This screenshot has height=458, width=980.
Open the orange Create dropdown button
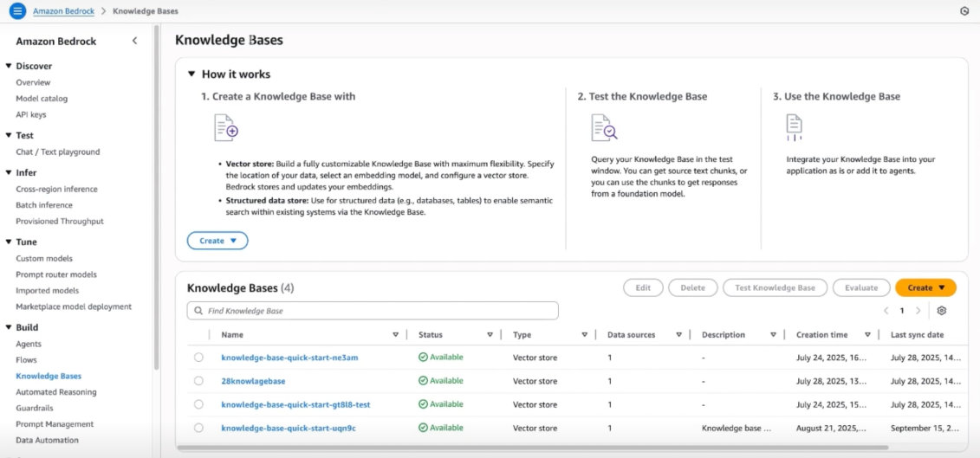(x=925, y=287)
